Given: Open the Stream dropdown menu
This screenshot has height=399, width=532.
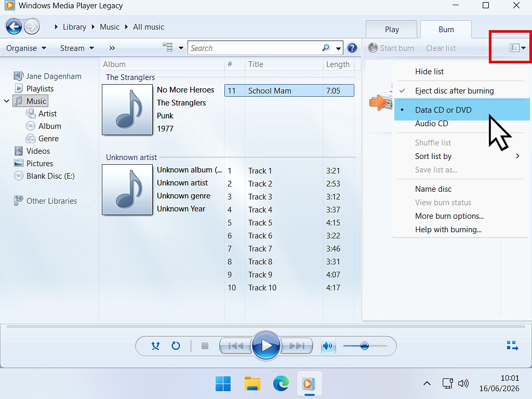Looking at the screenshot, I should coord(77,48).
